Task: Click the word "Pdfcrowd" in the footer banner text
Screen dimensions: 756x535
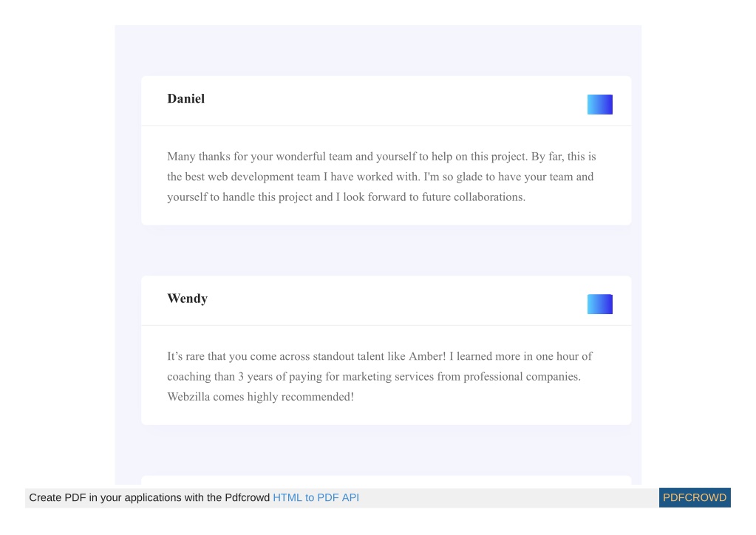Action: [248, 497]
